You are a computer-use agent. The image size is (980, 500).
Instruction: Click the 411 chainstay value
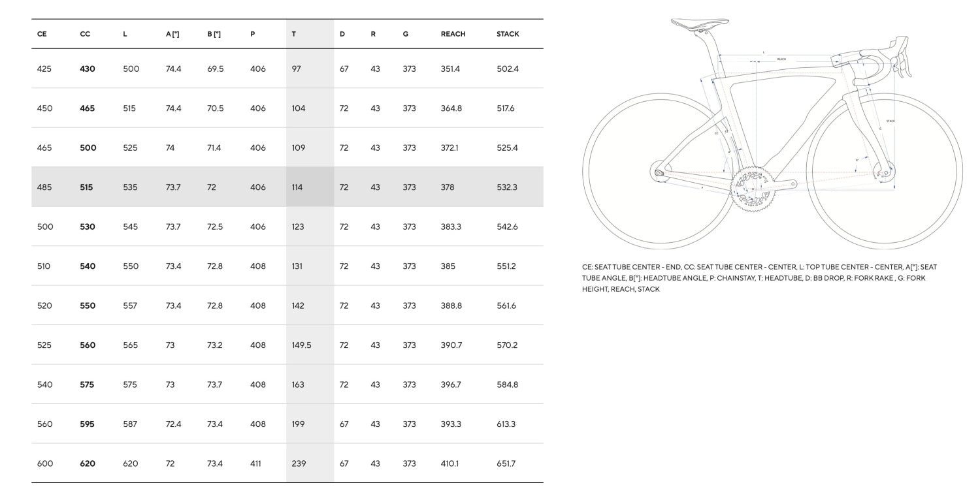click(255, 463)
